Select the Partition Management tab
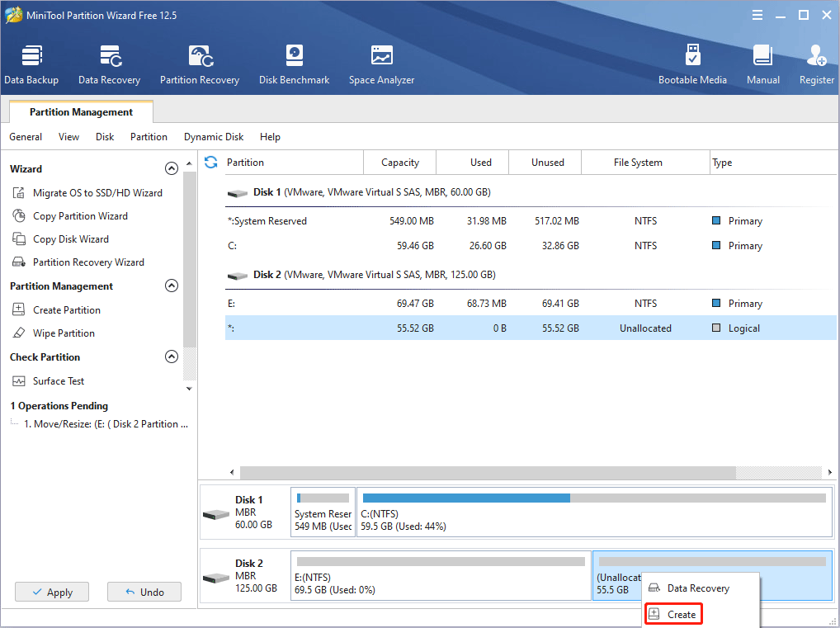Screen dimensions: 840x628 [x=82, y=112]
